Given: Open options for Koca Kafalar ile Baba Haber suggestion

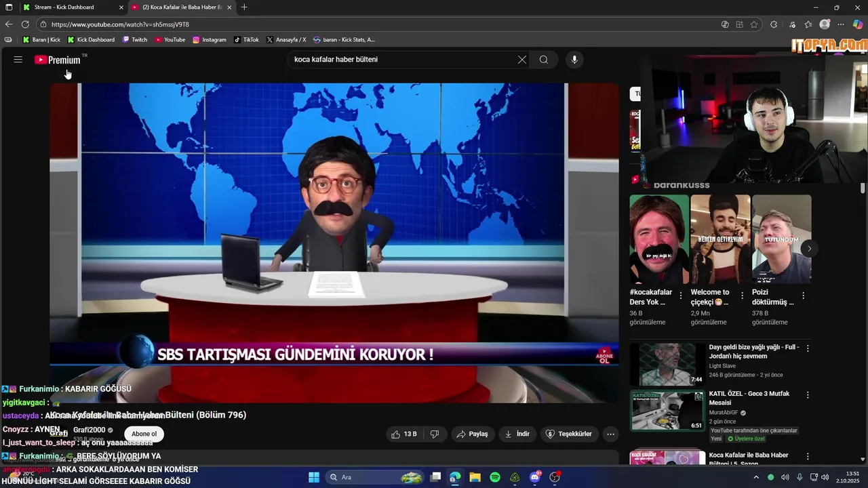Looking at the screenshot, I should point(808,457).
